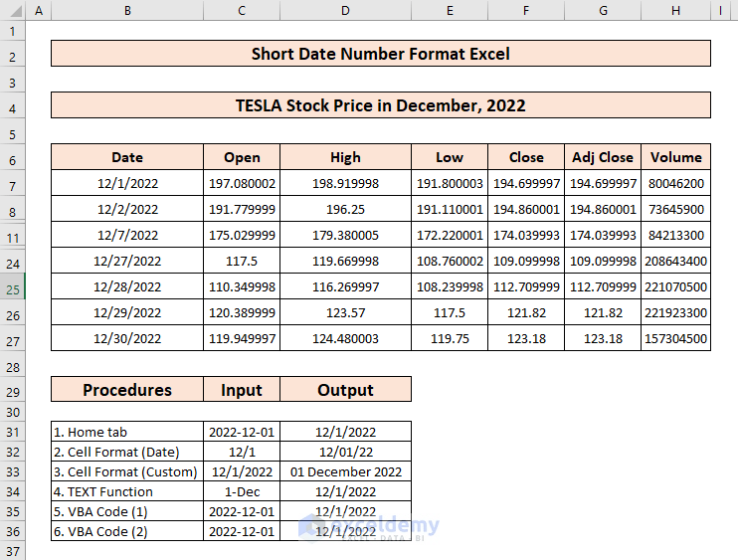
Task: Click Open value 197.080002
Action: (x=242, y=183)
